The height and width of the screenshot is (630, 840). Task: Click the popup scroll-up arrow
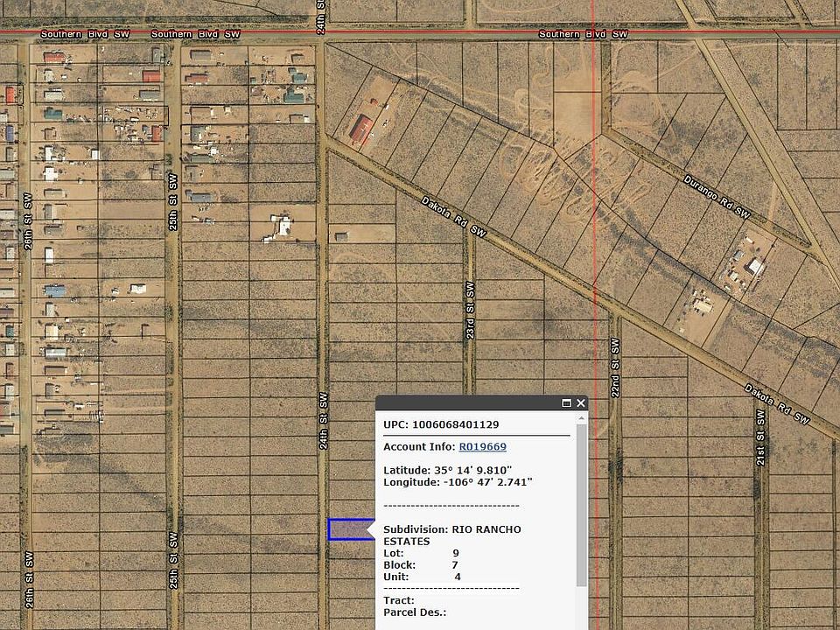[x=582, y=417]
